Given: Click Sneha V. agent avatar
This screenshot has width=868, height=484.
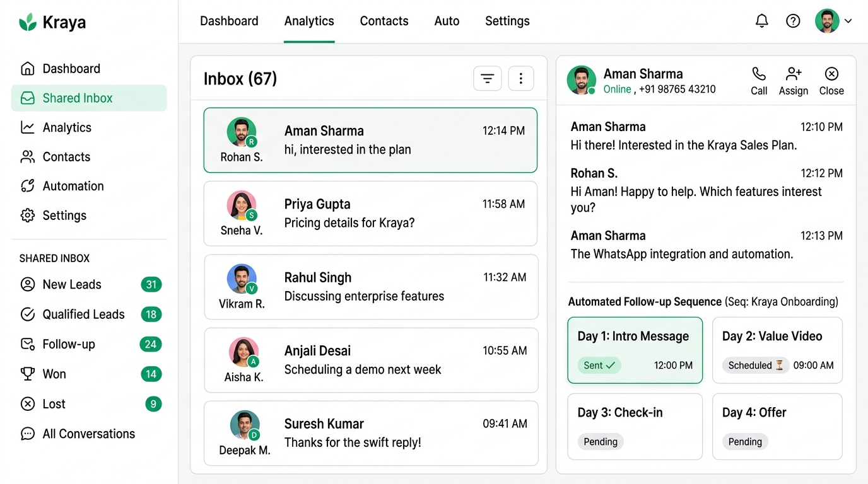Looking at the screenshot, I should coord(242,205).
